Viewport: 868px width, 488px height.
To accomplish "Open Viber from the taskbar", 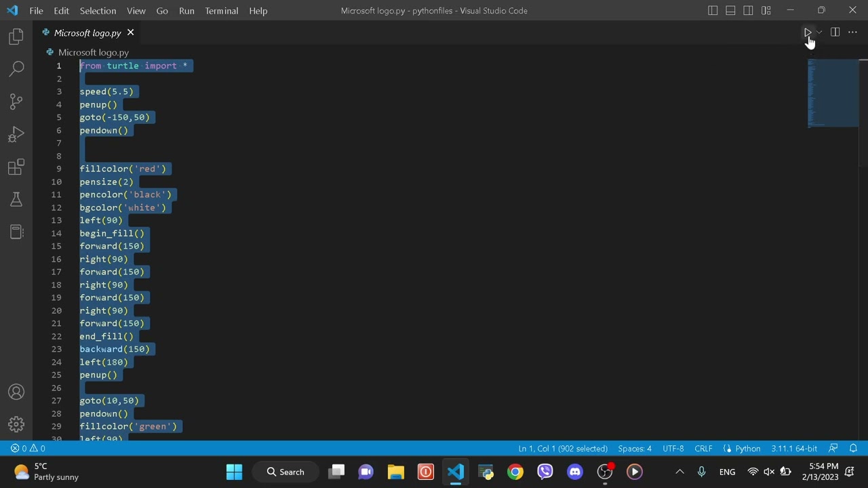I will (545, 472).
